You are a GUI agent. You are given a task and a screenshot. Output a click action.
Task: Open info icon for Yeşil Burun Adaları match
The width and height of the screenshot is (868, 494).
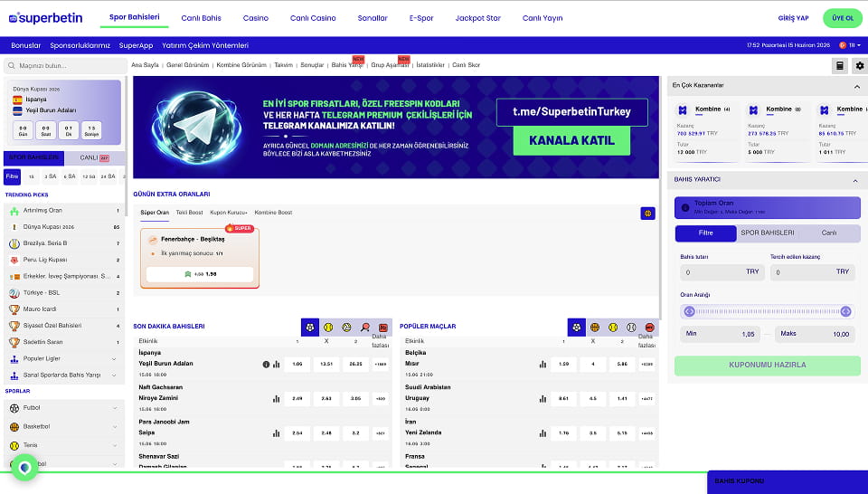pyautogui.click(x=266, y=365)
